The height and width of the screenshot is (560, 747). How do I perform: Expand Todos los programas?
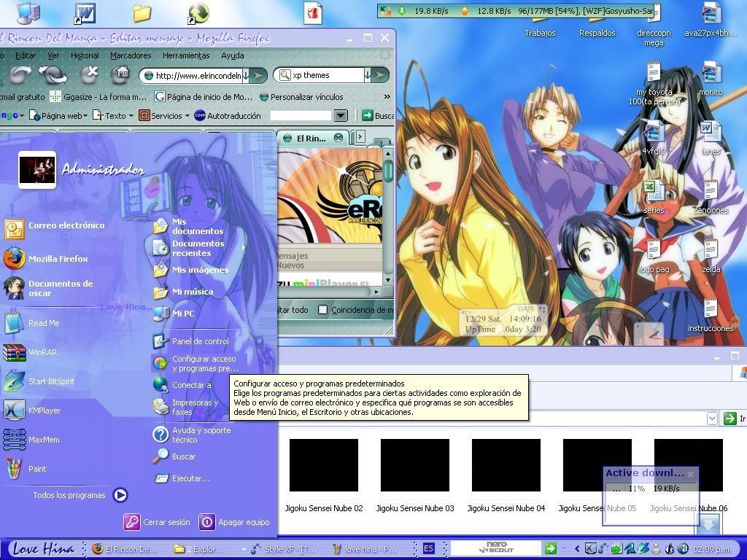[80, 495]
